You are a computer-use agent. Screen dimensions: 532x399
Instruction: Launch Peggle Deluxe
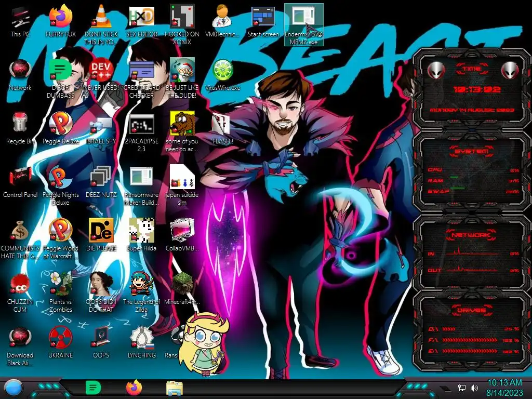pyautogui.click(x=60, y=129)
